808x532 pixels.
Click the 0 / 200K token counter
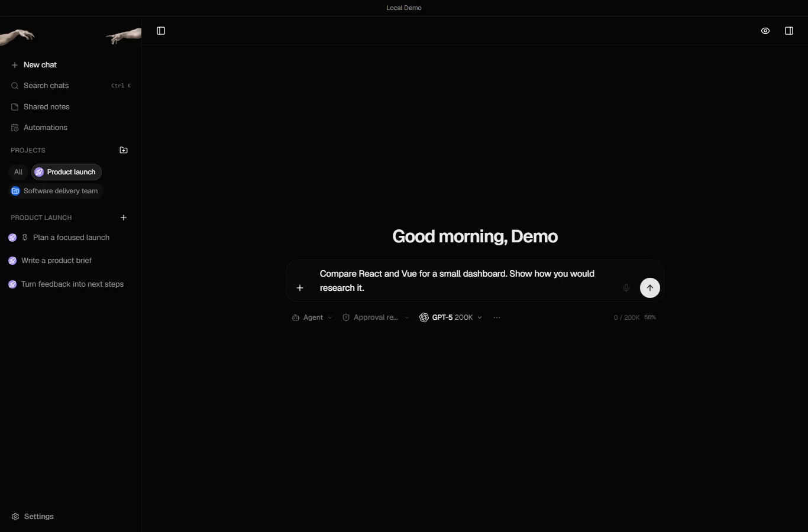click(x=626, y=317)
